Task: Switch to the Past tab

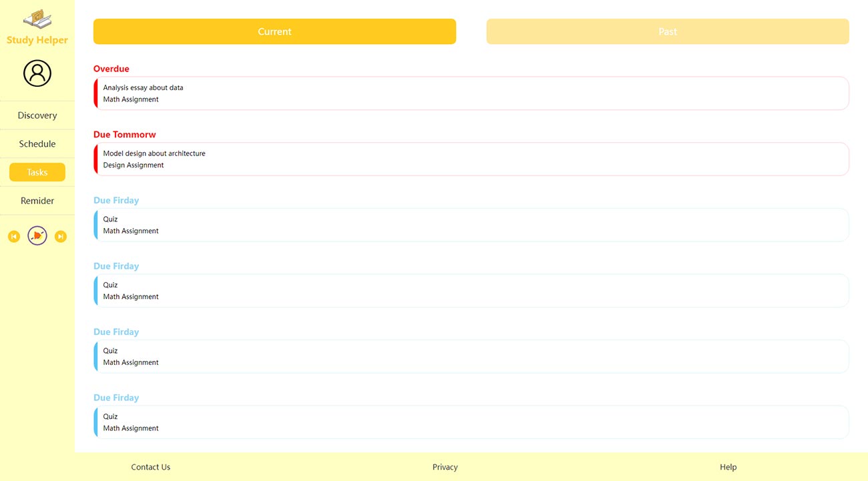Action: click(x=668, y=31)
